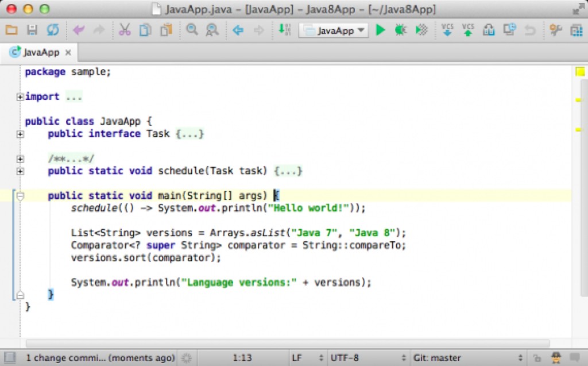588x366 pixels.
Task: Copy with the two-pages icon
Action: [x=145, y=30]
